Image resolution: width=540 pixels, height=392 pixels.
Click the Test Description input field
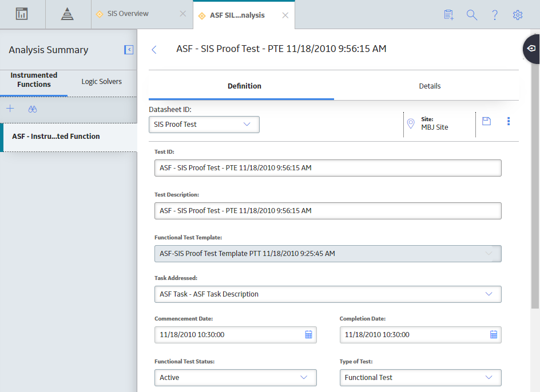pos(328,211)
